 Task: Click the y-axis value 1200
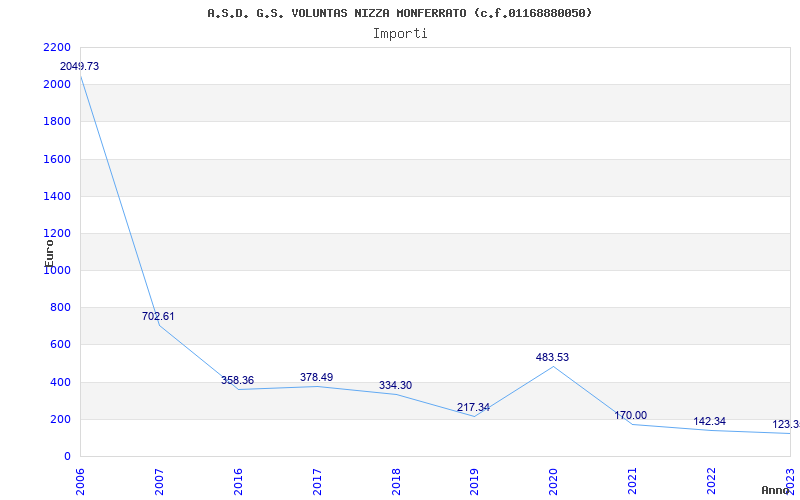pos(57,234)
